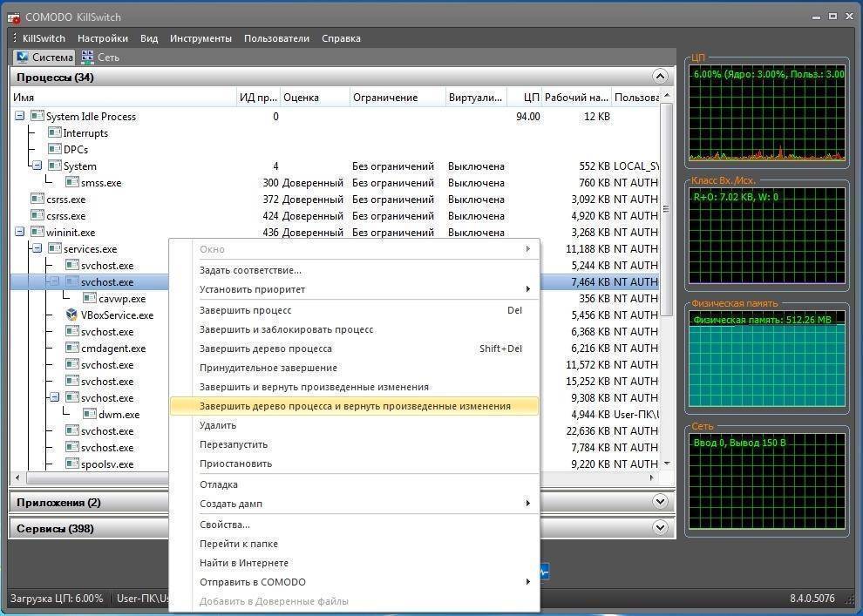Image resolution: width=863 pixels, height=616 pixels.
Task: Click the smss.exe process icon
Action: click(x=71, y=183)
